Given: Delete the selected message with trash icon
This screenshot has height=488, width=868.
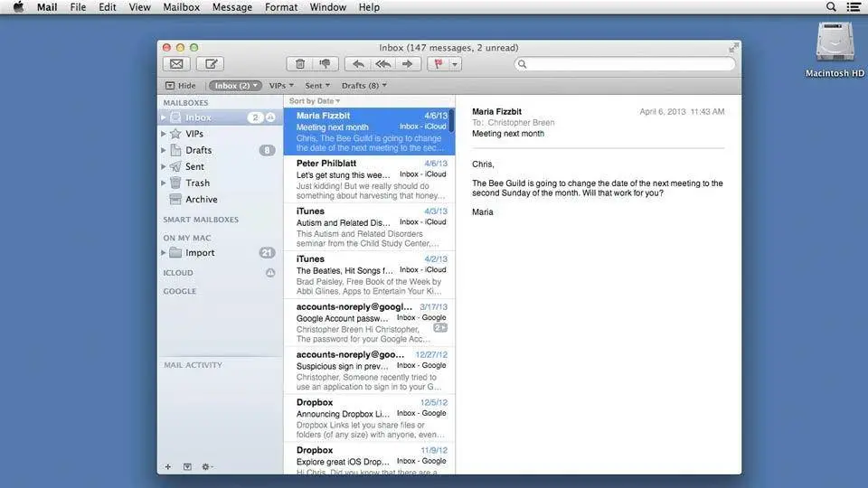Looking at the screenshot, I should coord(299,64).
